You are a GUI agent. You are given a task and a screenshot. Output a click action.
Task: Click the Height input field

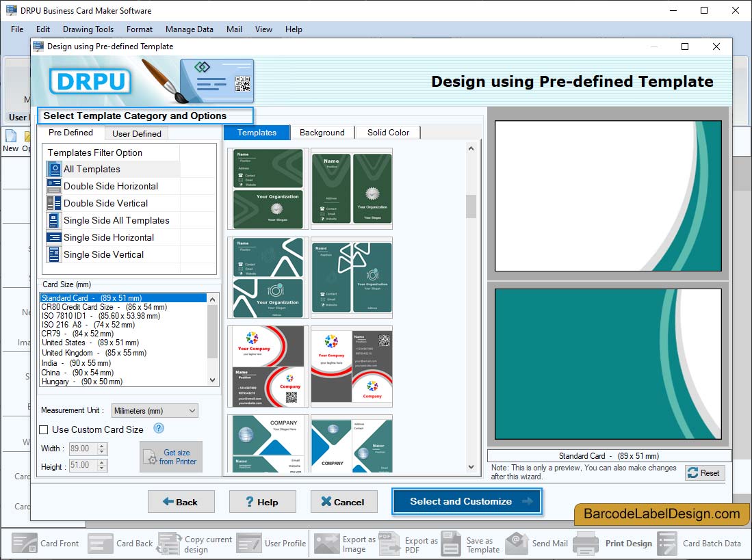coord(83,465)
